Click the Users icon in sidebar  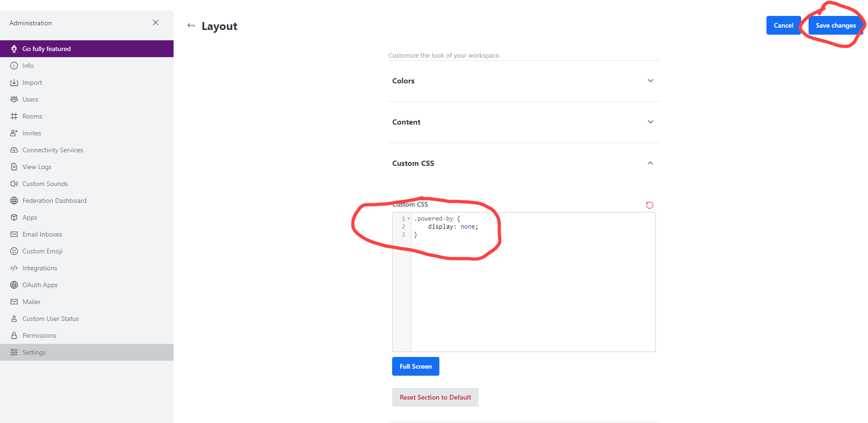(14, 99)
